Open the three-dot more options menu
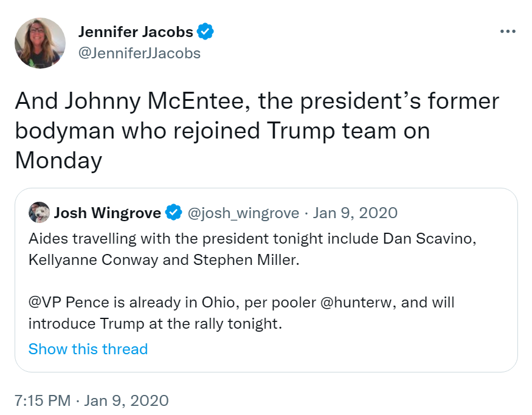The width and height of the screenshot is (532, 415). [508, 32]
